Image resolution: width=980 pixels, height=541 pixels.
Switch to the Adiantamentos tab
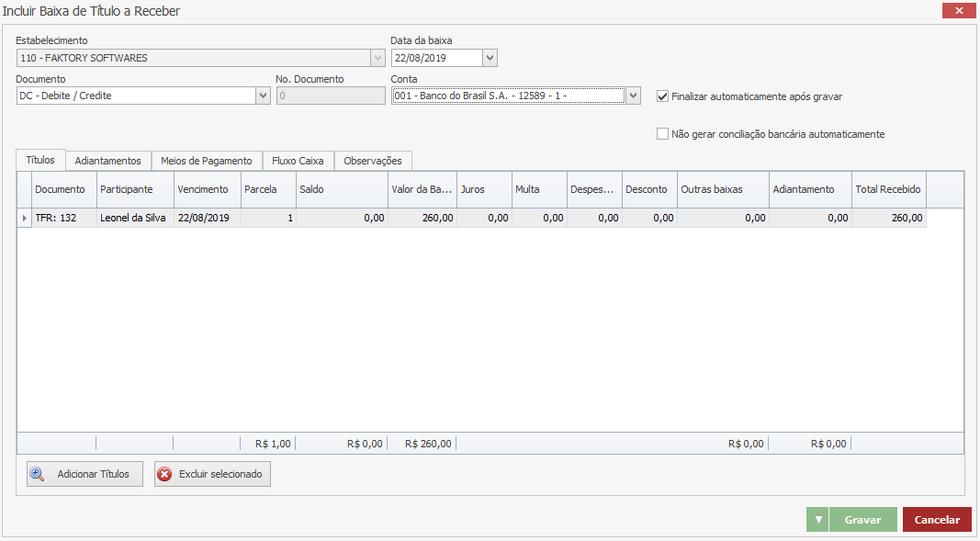click(108, 161)
